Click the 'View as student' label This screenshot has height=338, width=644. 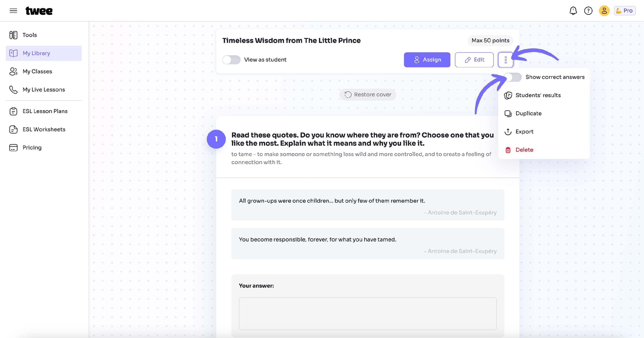point(265,60)
